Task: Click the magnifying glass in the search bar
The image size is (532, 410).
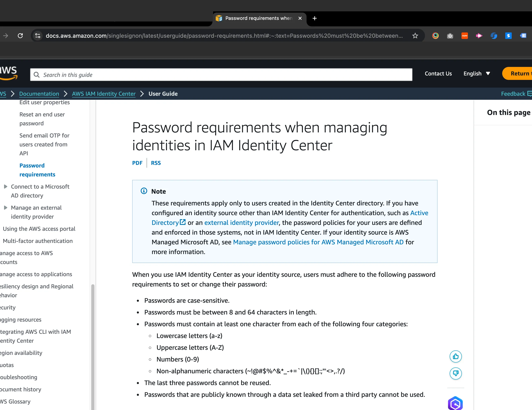Action: pyautogui.click(x=36, y=75)
